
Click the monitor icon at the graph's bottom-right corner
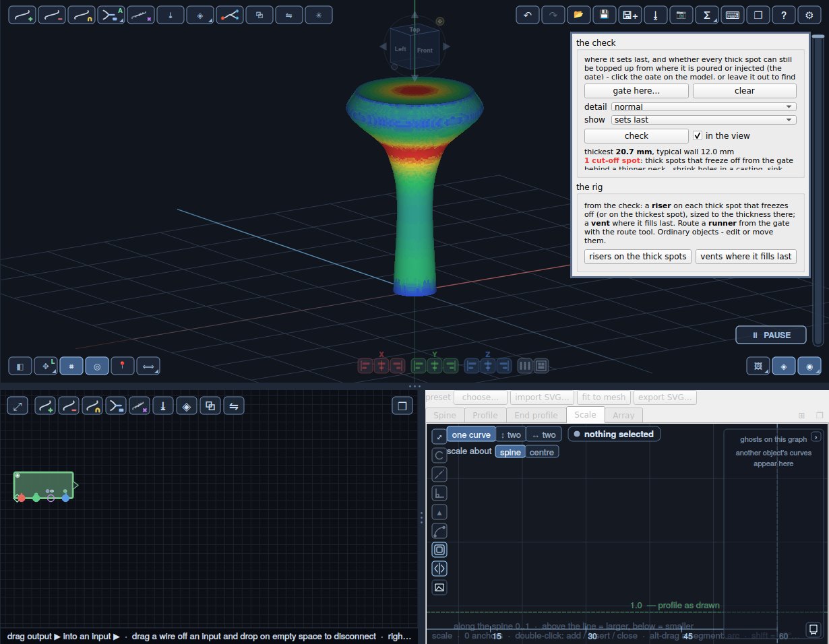pyautogui.click(x=813, y=629)
